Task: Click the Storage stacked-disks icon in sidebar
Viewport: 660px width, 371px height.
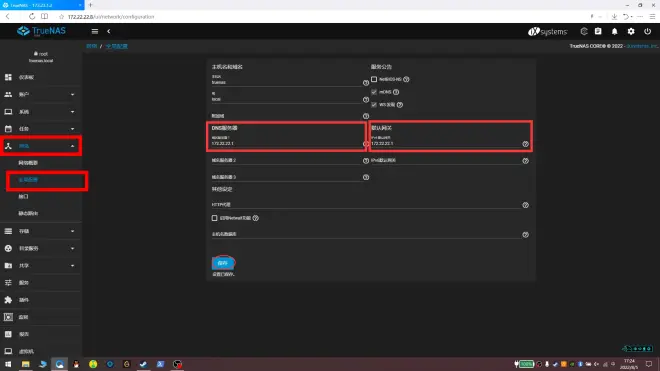Action: pos(8,231)
